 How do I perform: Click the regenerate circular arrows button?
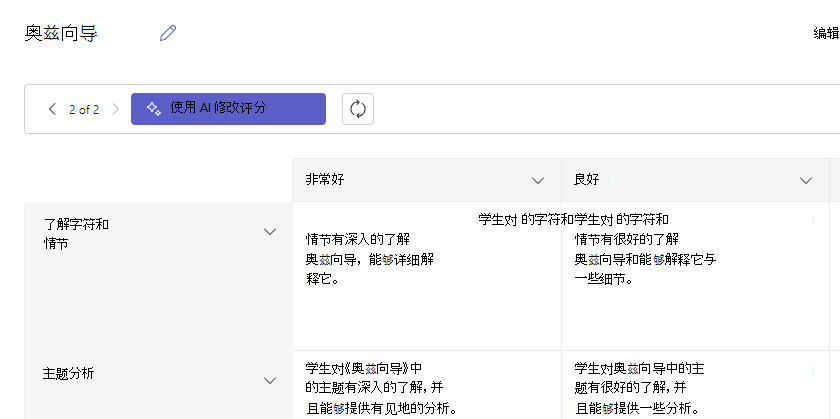click(x=358, y=109)
